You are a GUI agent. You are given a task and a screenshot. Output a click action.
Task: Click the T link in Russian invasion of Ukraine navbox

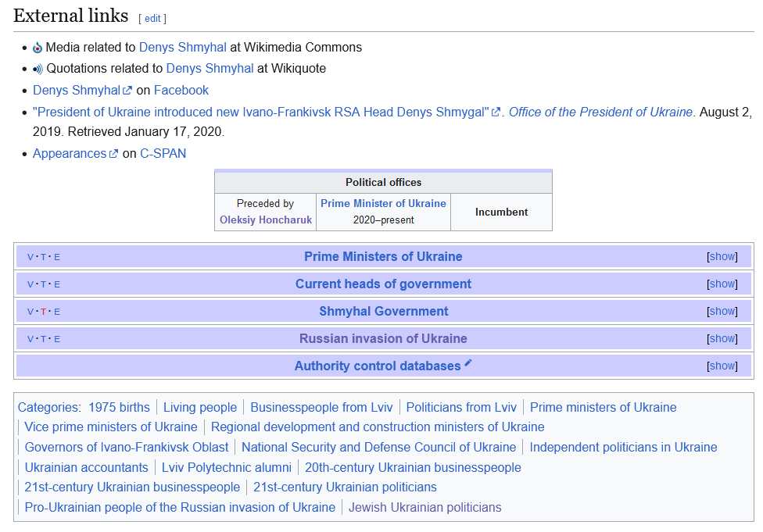point(43,338)
